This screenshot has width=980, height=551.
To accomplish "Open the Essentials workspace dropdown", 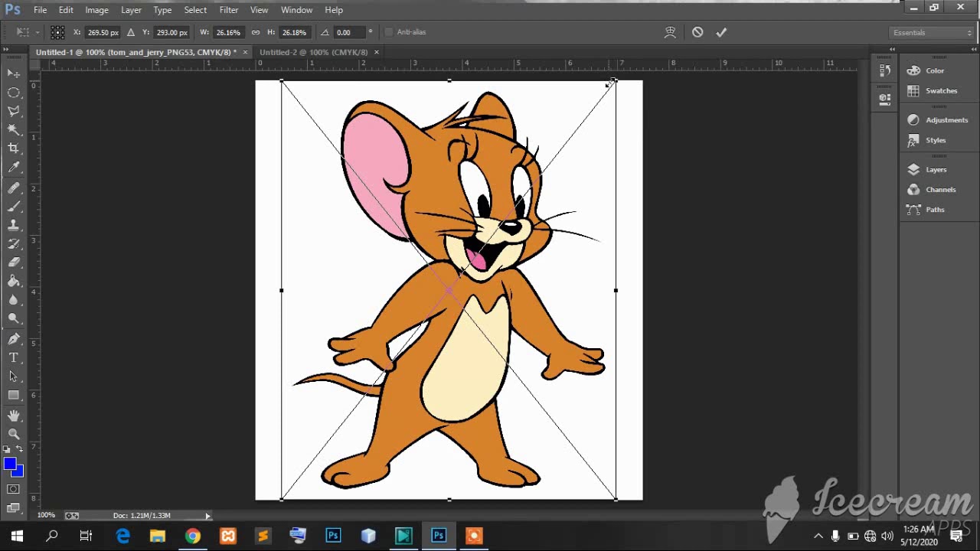I will click(x=932, y=32).
